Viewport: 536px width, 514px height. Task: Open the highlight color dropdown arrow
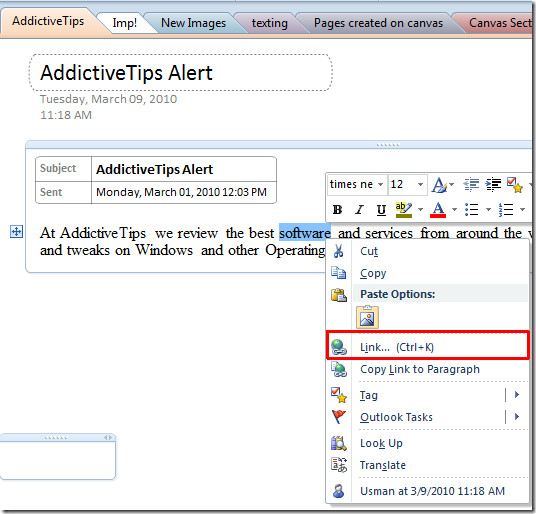pyautogui.click(x=420, y=209)
